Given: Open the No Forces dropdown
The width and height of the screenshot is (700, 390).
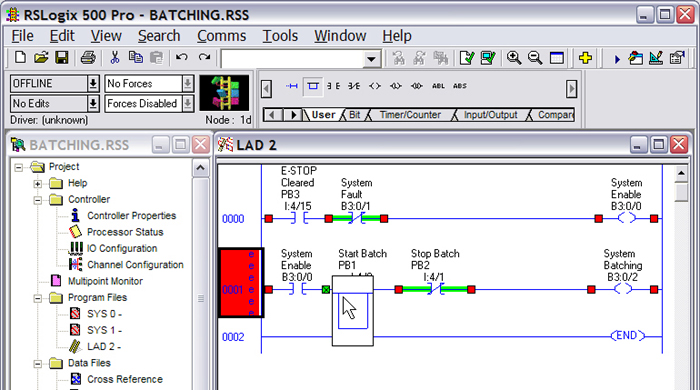Looking at the screenshot, I should point(188,83).
